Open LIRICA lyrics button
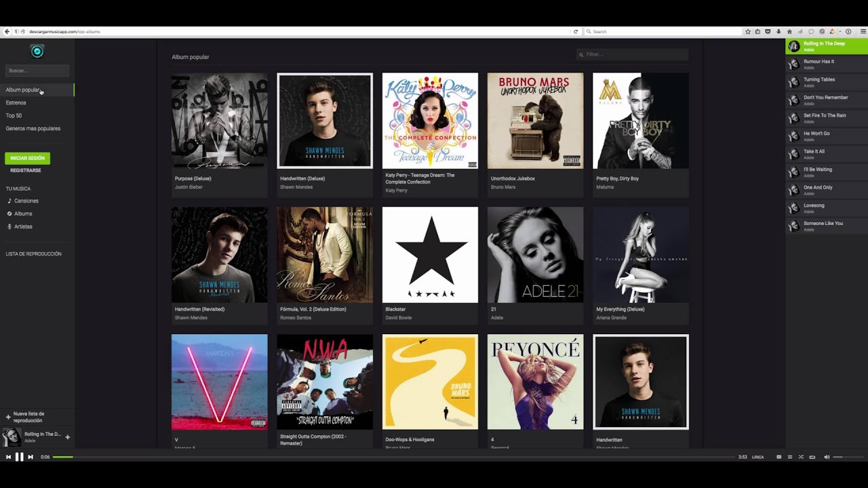This screenshot has width=868, height=488. coord(757,457)
